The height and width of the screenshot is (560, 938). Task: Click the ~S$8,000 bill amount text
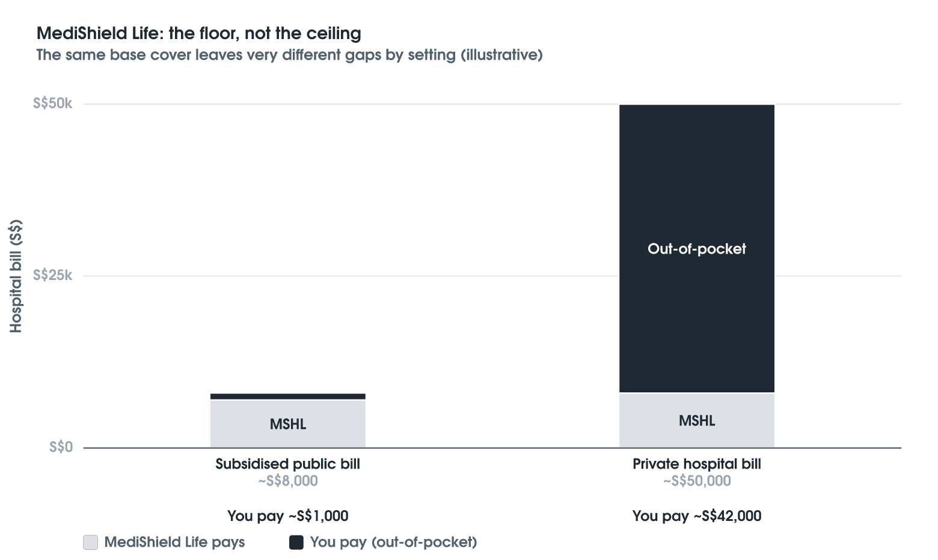tap(288, 481)
